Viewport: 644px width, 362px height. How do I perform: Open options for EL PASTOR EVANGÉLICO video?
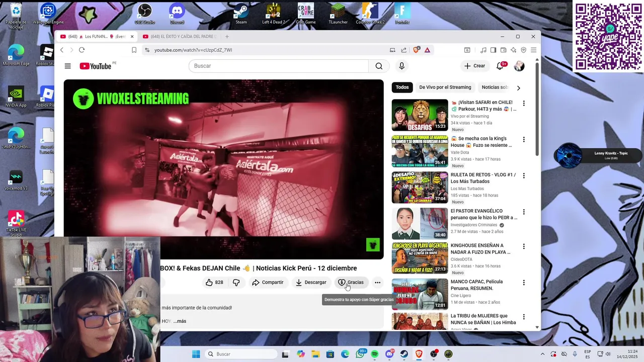[524, 212]
